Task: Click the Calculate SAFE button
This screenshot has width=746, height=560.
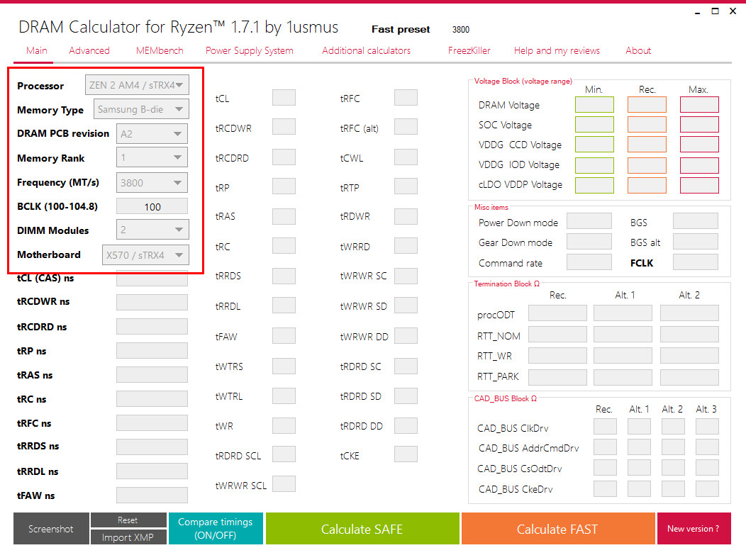Action: (x=362, y=529)
